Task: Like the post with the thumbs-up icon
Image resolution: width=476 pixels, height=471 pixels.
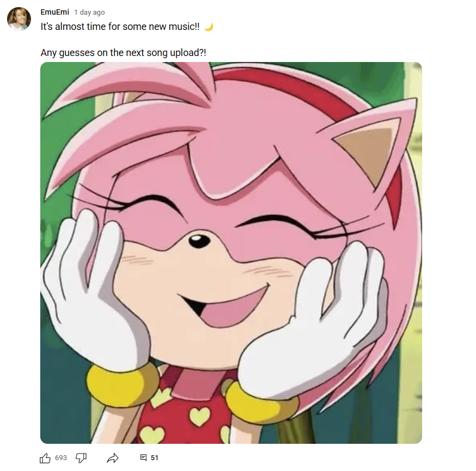Action: pyautogui.click(x=45, y=458)
